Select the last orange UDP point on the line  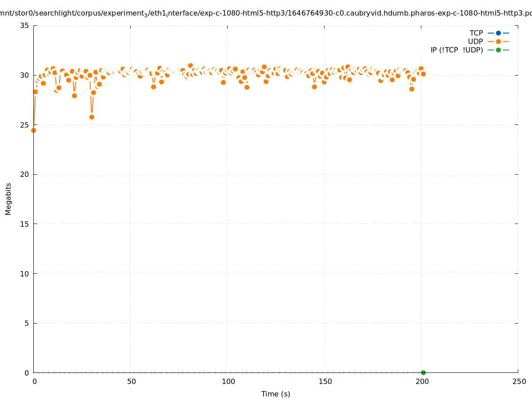point(423,74)
